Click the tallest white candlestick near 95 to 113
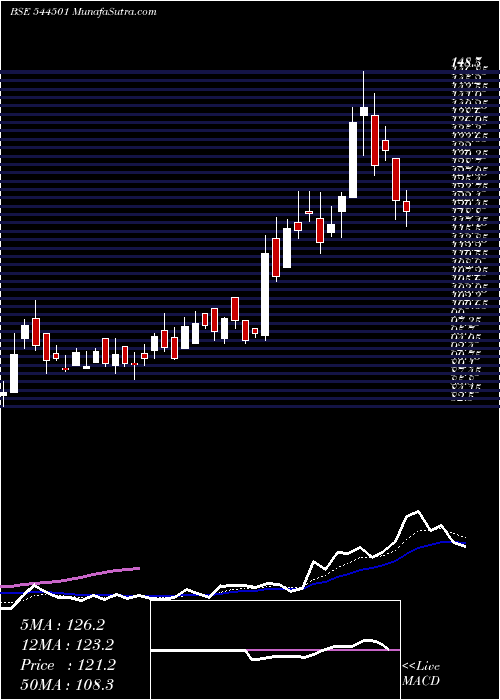Screen dimensions: 500x700 265,294
